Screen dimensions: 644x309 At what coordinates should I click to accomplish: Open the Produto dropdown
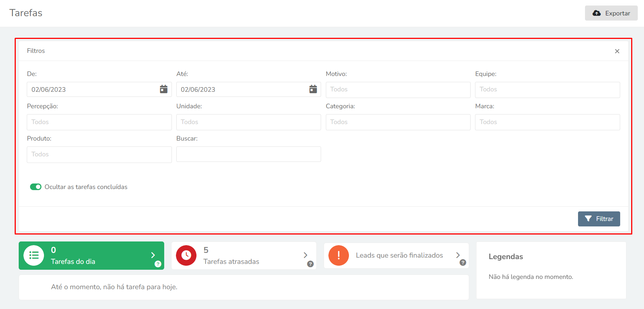(99, 154)
